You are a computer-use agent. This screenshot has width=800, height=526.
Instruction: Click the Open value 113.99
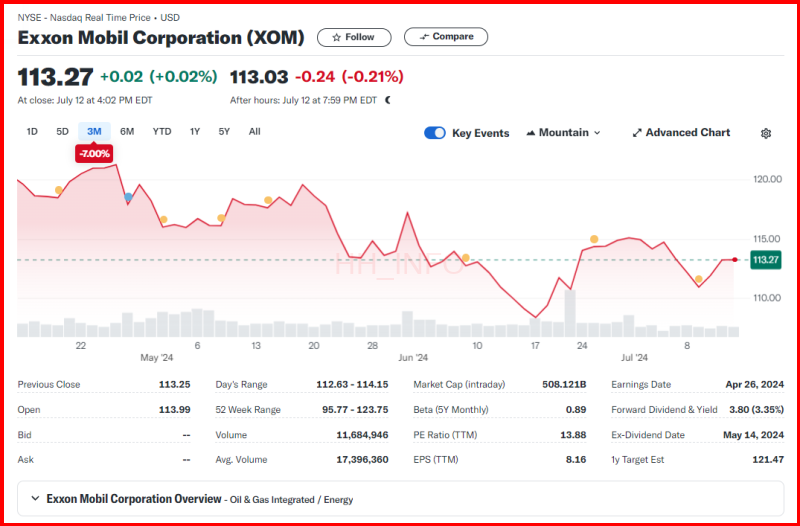point(174,410)
